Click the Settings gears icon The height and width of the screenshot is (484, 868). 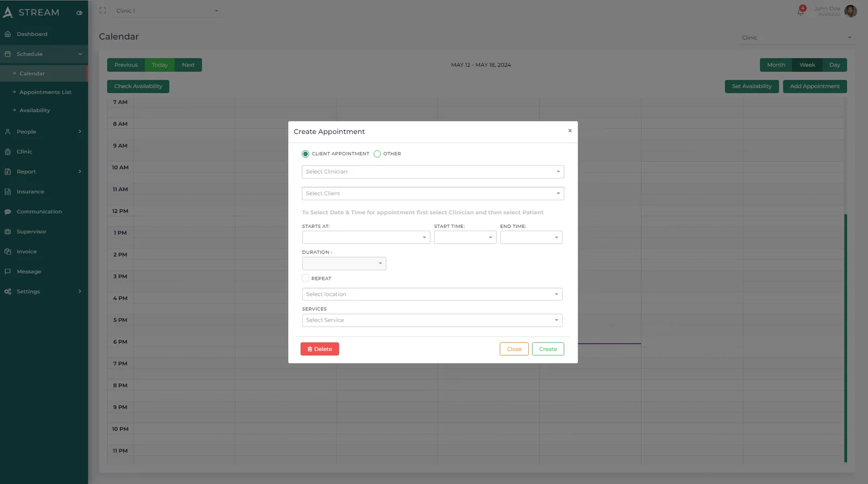click(x=8, y=292)
